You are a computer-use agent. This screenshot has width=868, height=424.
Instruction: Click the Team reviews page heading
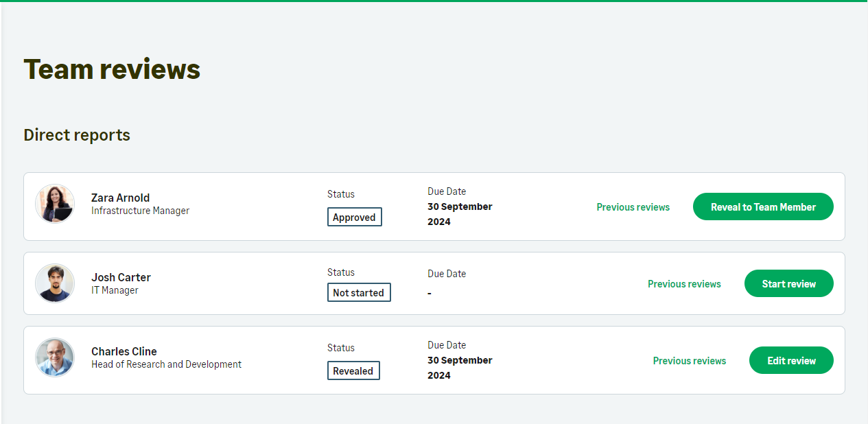point(112,69)
